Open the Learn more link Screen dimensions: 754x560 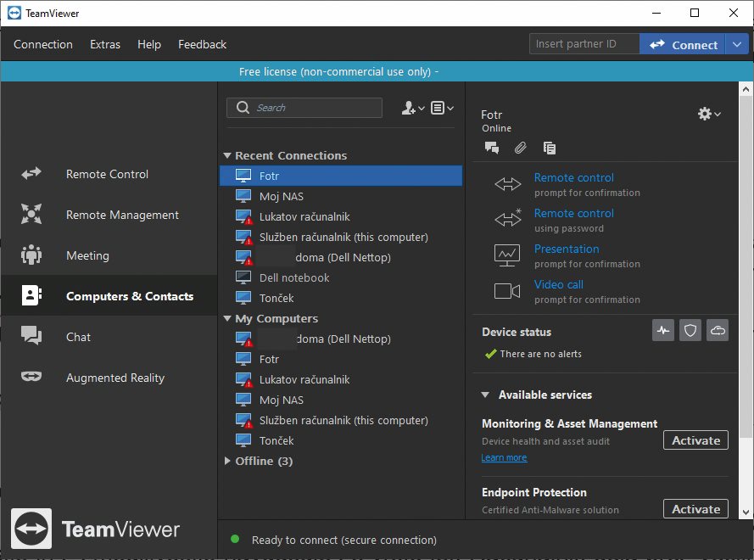coord(504,457)
